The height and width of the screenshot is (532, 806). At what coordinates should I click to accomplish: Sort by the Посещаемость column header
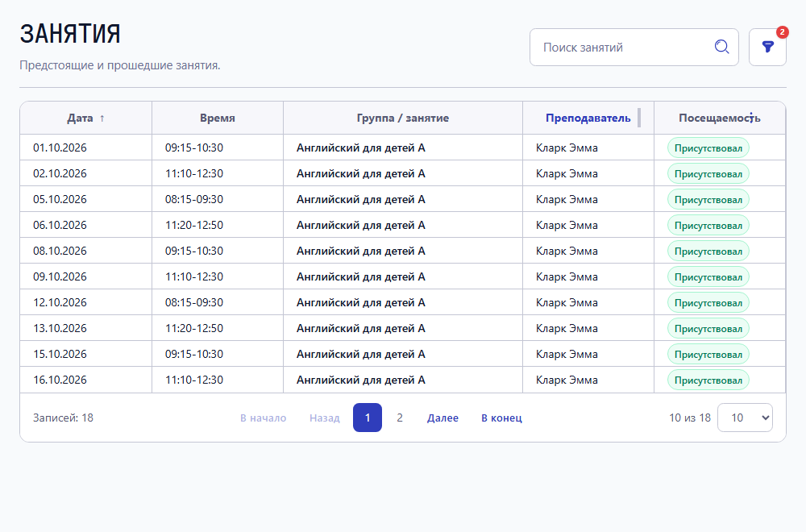click(x=719, y=118)
